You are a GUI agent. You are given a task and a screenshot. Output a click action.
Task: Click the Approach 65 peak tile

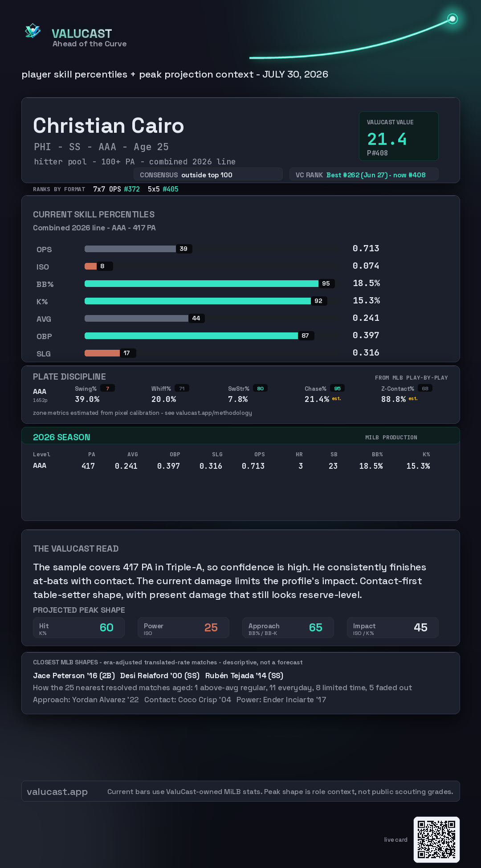pyautogui.click(x=288, y=627)
